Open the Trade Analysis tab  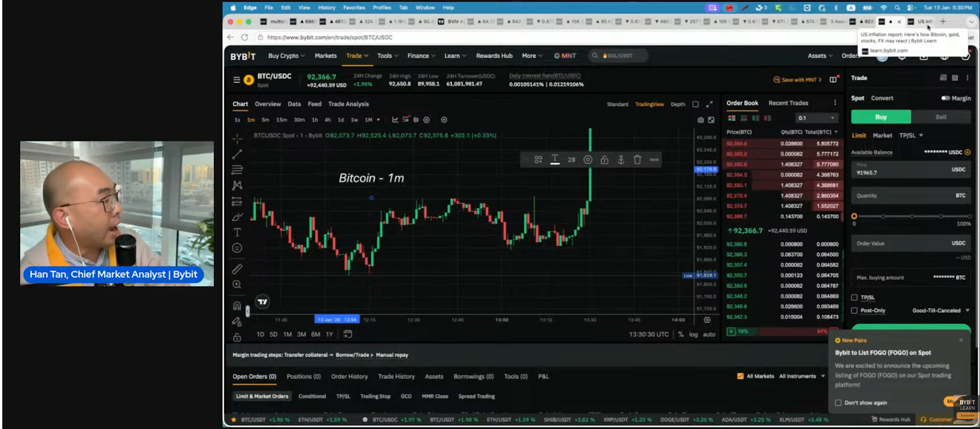tap(349, 104)
